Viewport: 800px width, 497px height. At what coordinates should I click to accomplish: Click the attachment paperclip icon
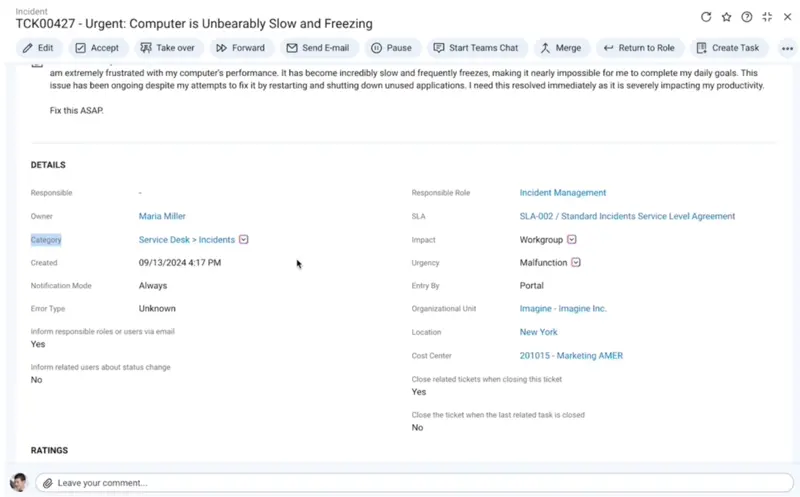(47, 483)
